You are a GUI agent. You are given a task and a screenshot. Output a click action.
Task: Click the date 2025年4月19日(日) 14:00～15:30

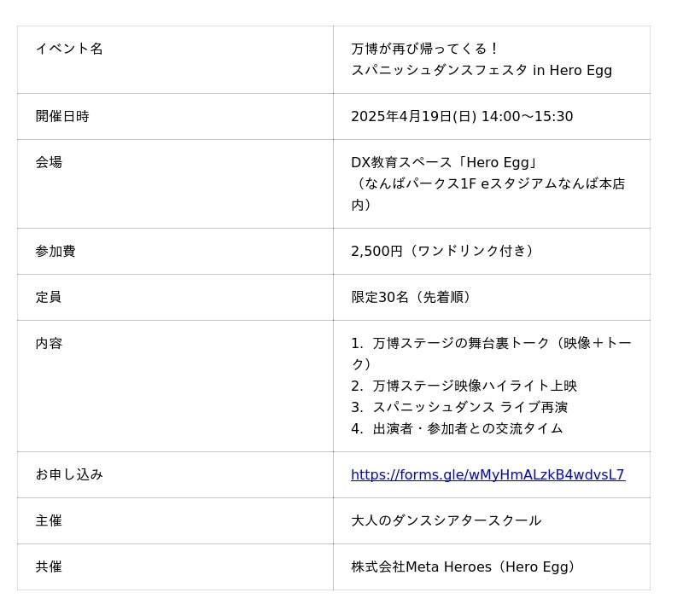coord(462,116)
